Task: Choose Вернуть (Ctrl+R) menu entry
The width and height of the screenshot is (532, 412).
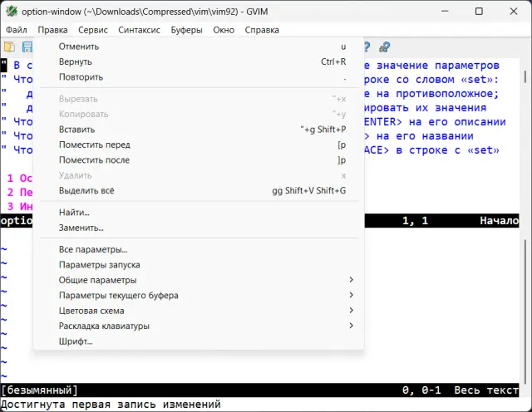Action: pos(199,61)
